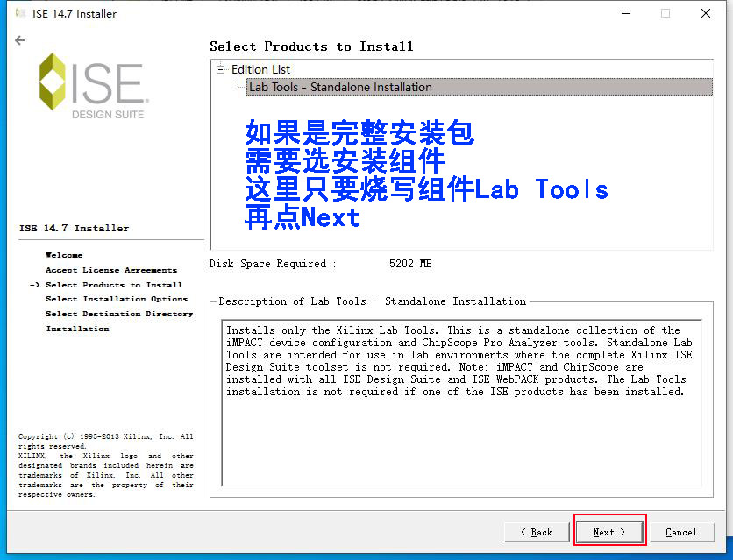
Task: Select Lab Tools - Standalone Installation
Action: [x=340, y=88]
